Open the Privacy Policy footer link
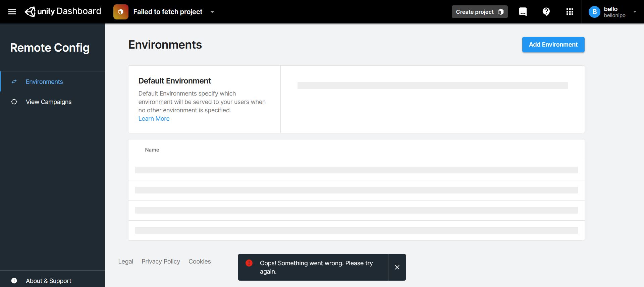 click(x=161, y=262)
